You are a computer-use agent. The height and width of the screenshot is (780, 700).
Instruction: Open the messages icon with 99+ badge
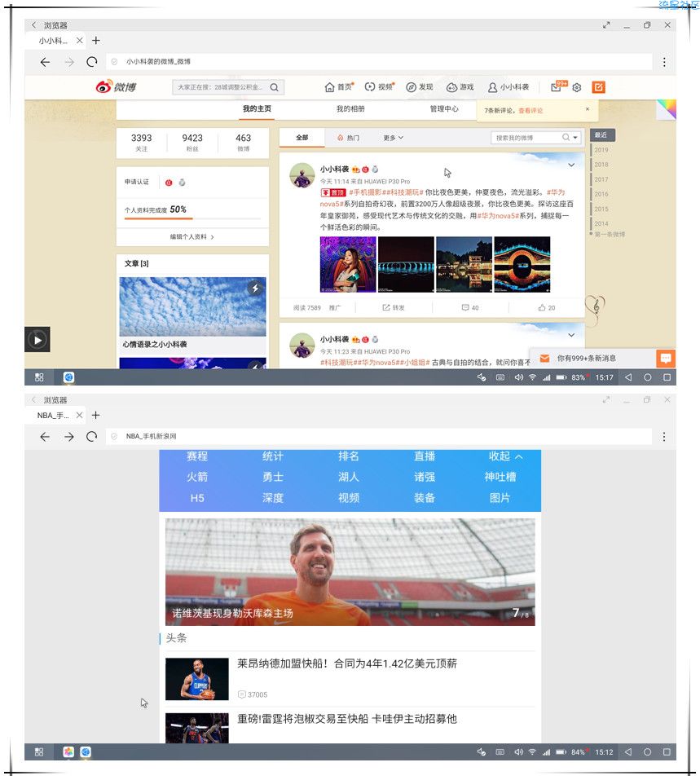tap(558, 86)
